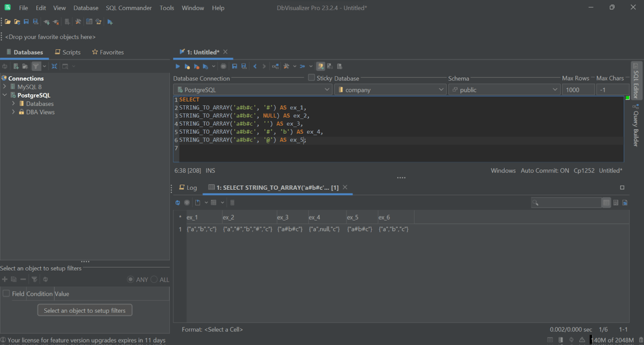Enable the Sticky Database checkbox
This screenshot has width=644, height=345.
click(x=311, y=77)
